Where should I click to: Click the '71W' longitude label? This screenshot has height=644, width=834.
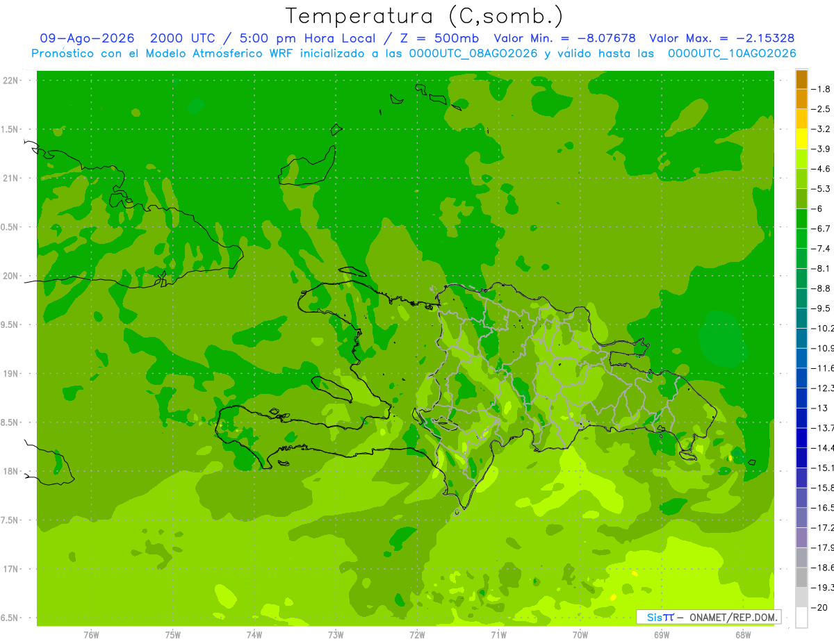click(498, 635)
